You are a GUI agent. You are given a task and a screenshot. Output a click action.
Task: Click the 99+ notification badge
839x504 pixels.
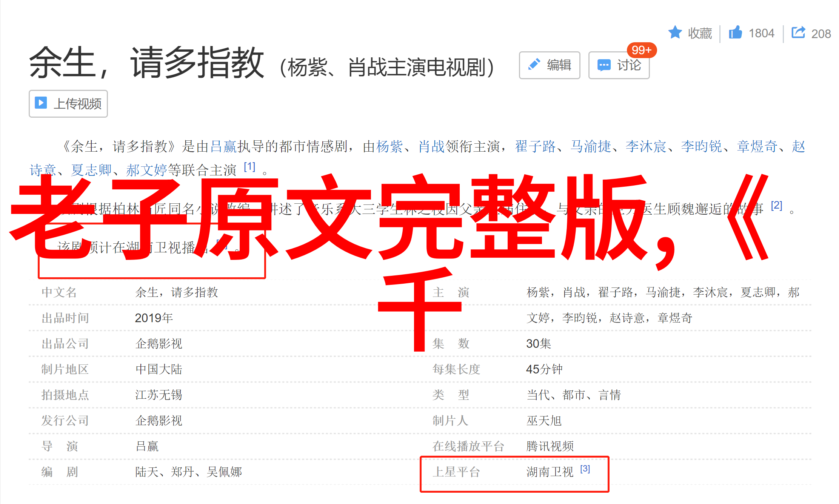point(641,50)
